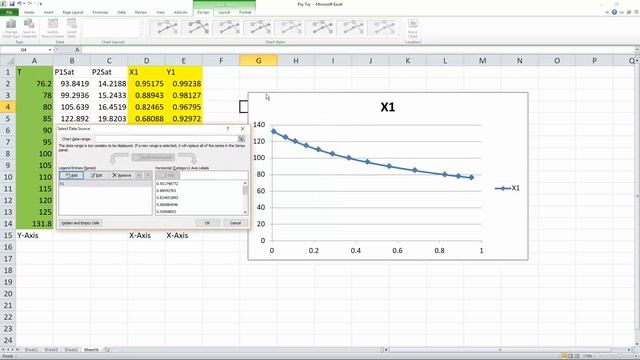Screen dimensions: 640x360
Task: Click cell E5 with value 0.92972
Action: click(x=184, y=119)
